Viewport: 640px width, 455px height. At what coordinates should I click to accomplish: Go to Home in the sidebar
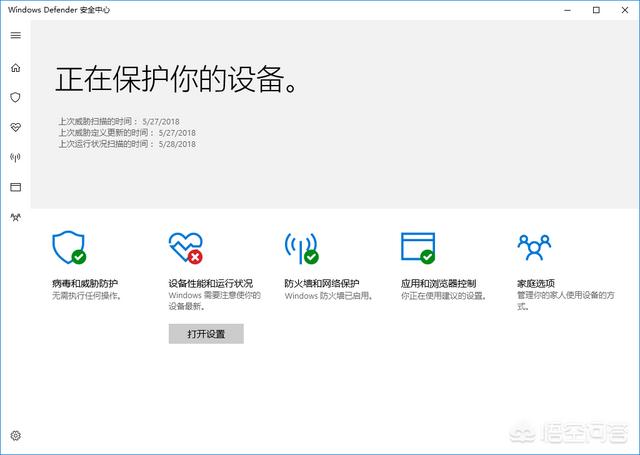(x=16, y=67)
